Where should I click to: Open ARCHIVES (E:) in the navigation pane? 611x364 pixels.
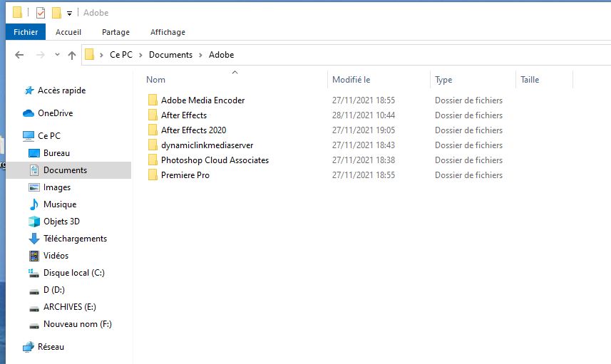(x=70, y=307)
